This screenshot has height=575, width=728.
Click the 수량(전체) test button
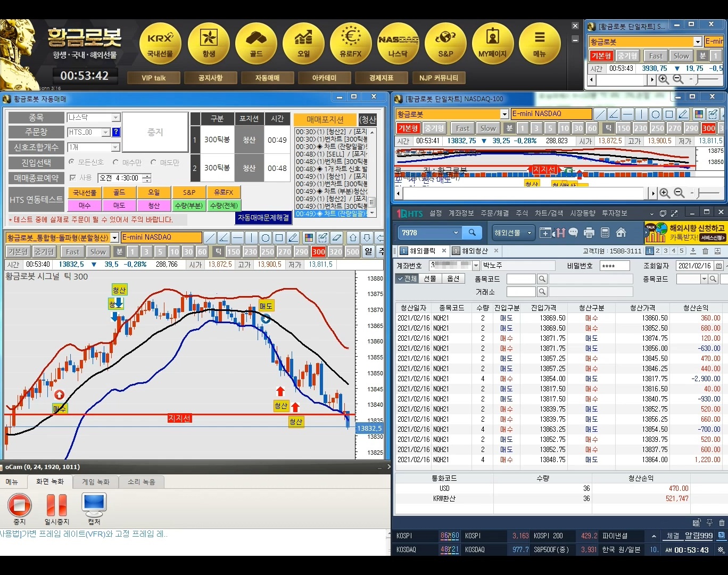[x=224, y=206]
